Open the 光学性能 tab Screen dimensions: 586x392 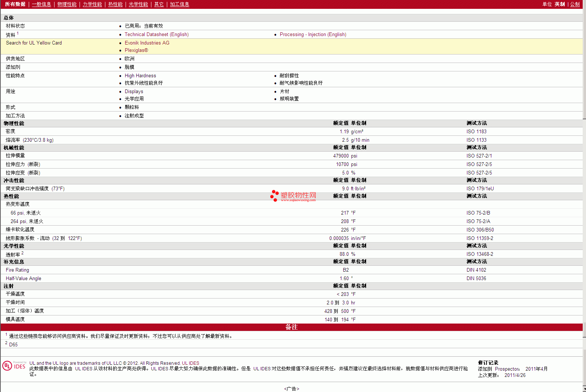click(138, 4)
